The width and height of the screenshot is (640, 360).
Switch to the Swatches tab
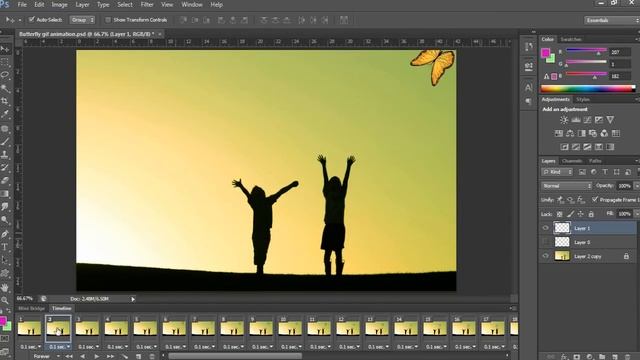pyautogui.click(x=571, y=39)
